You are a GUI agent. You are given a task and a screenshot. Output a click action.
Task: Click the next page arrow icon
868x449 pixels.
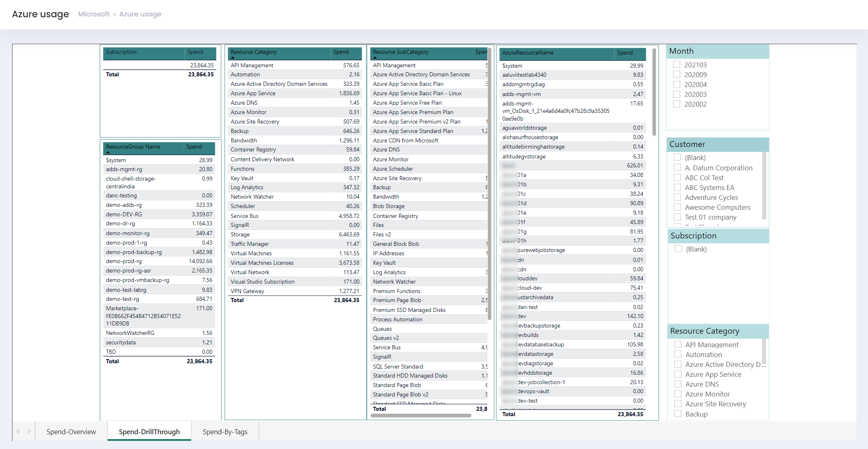click(29, 431)
